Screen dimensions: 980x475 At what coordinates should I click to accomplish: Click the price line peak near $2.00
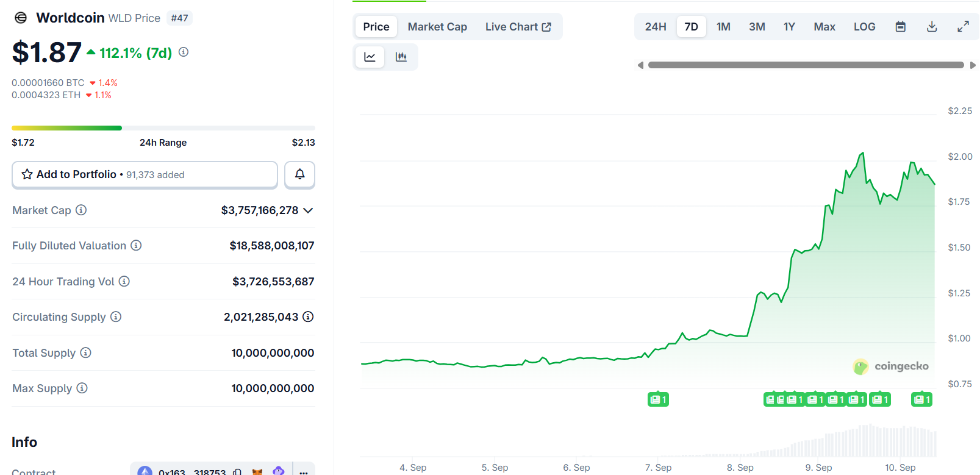tap(862, 154)
